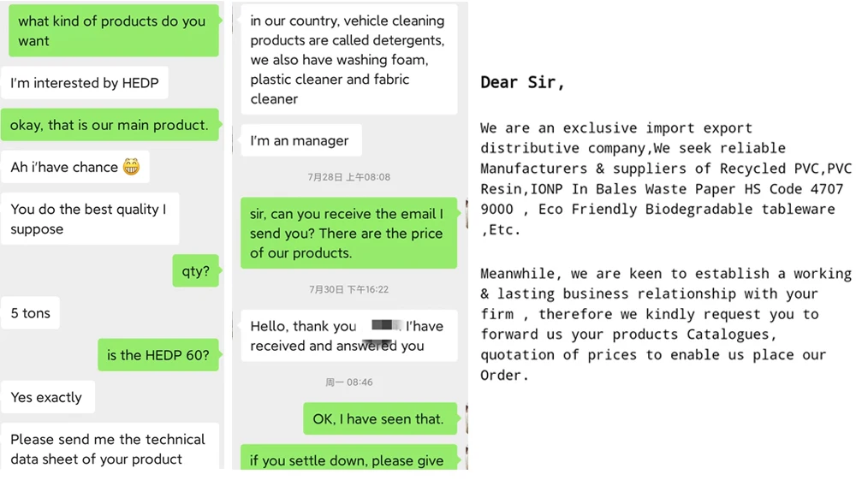Select the "okay, that is our main product" reply
The height and width of the screenshot is (480, 868).
109,125
